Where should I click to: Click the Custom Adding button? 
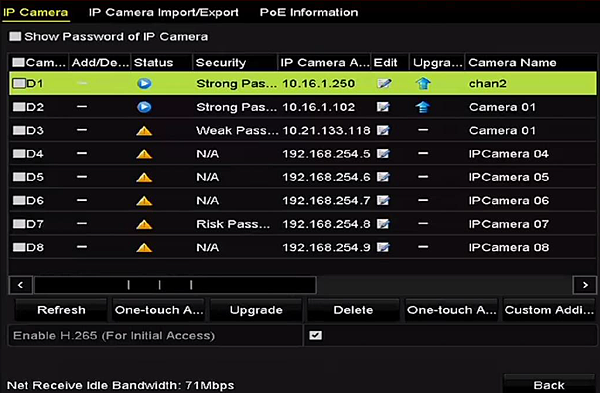point(549,310)
